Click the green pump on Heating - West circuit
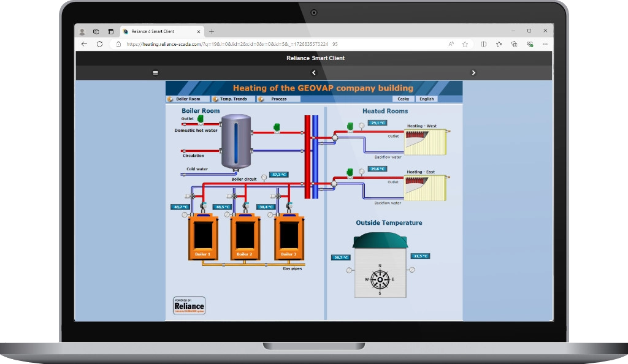This screenshot has height=364, width=628. click(x=350, y=127)
